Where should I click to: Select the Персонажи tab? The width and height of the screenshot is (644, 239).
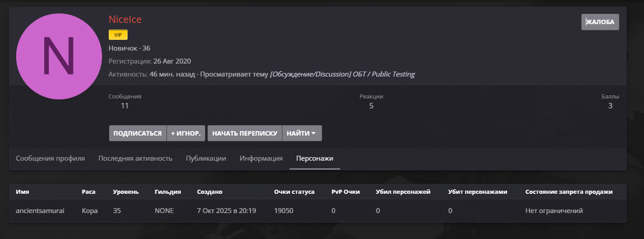pyautogui.click(x=315, y=158)
